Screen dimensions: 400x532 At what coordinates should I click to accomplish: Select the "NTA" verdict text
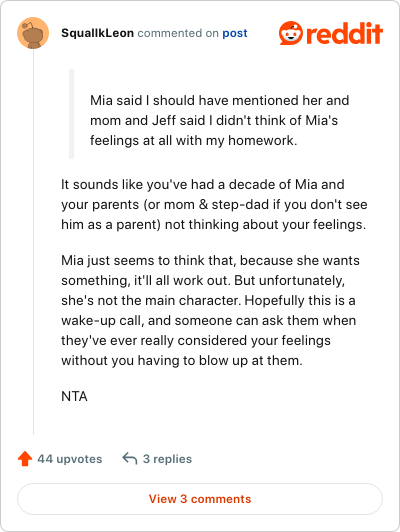(74, 396)
